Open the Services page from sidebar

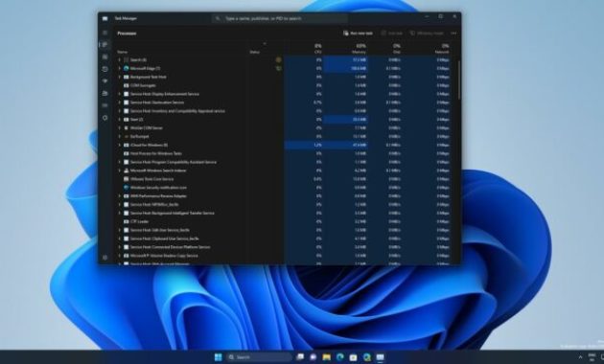(x=105, y=118)
